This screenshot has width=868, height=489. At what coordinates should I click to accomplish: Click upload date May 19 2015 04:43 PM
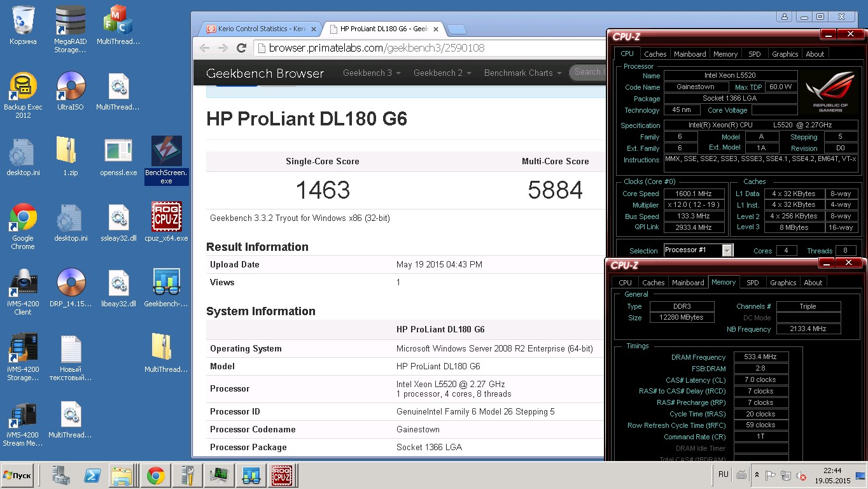[x=439, y=264]
